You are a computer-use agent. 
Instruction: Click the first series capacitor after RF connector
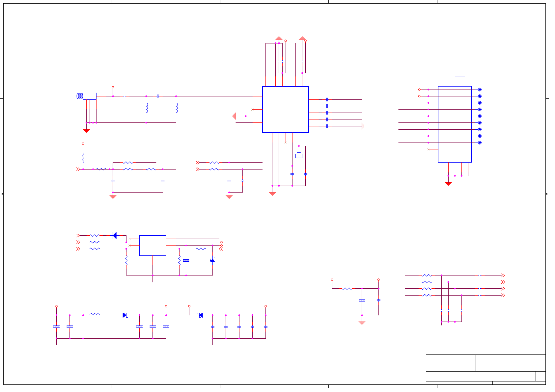[125, 96]
